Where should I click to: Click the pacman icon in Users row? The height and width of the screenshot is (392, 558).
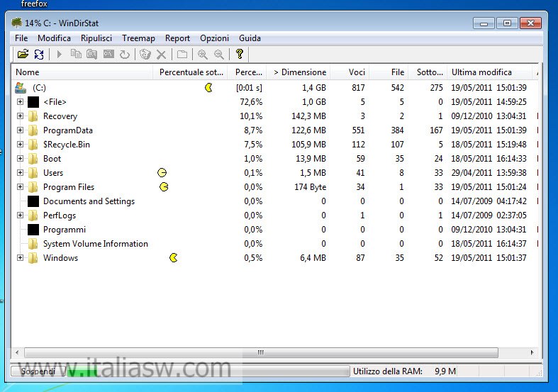click(x=162, y=172)
